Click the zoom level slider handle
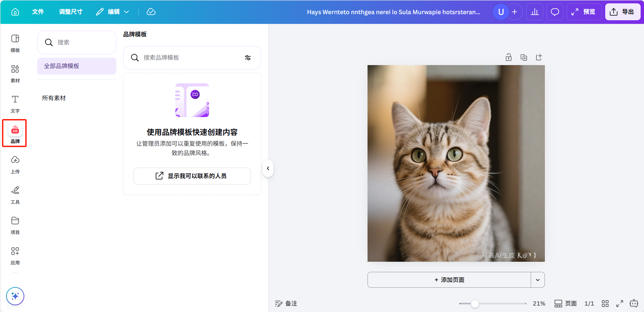Viewport: 644px width, 312px height. (475, 304)
